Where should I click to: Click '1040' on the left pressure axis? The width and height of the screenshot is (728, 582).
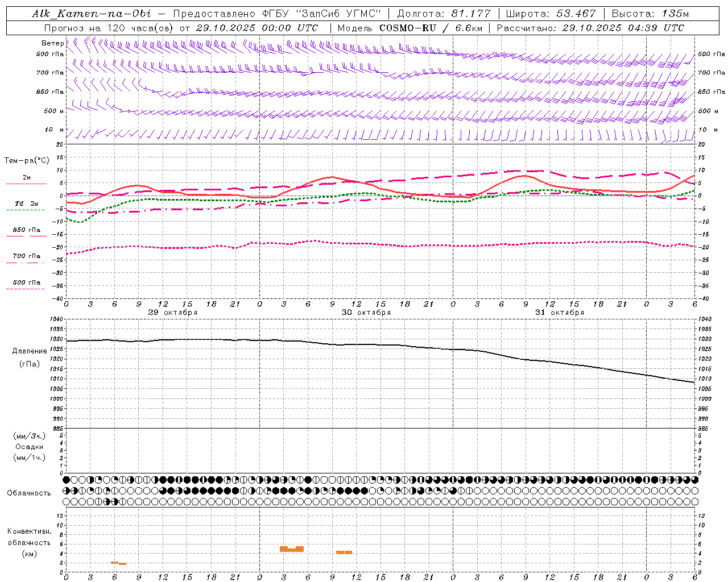point(56,319)
